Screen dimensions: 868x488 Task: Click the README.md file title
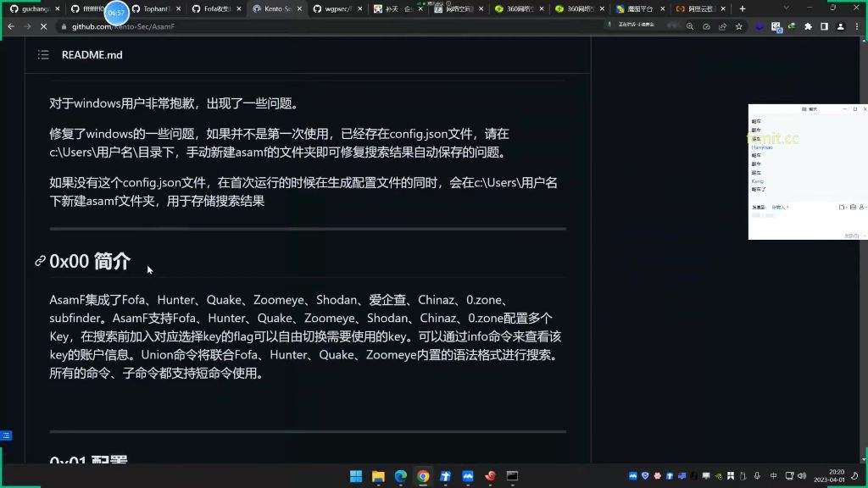[x=92, y=55]
